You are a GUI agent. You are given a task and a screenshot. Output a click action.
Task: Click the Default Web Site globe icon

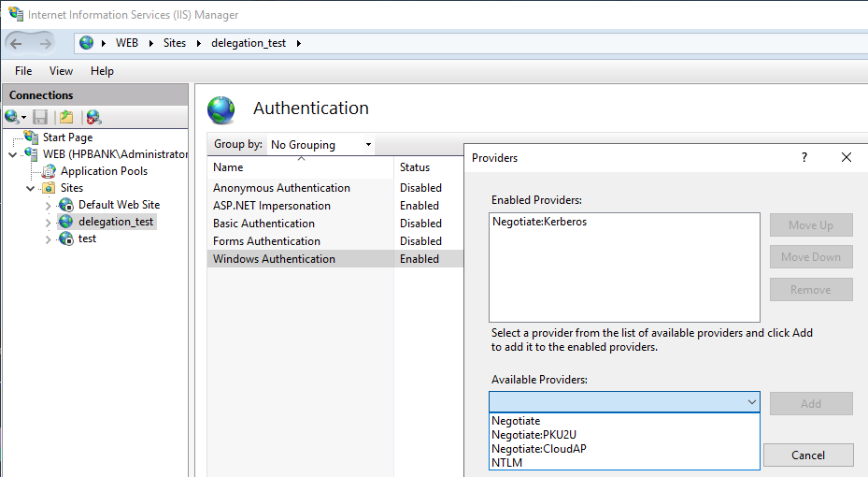point(66,205)
